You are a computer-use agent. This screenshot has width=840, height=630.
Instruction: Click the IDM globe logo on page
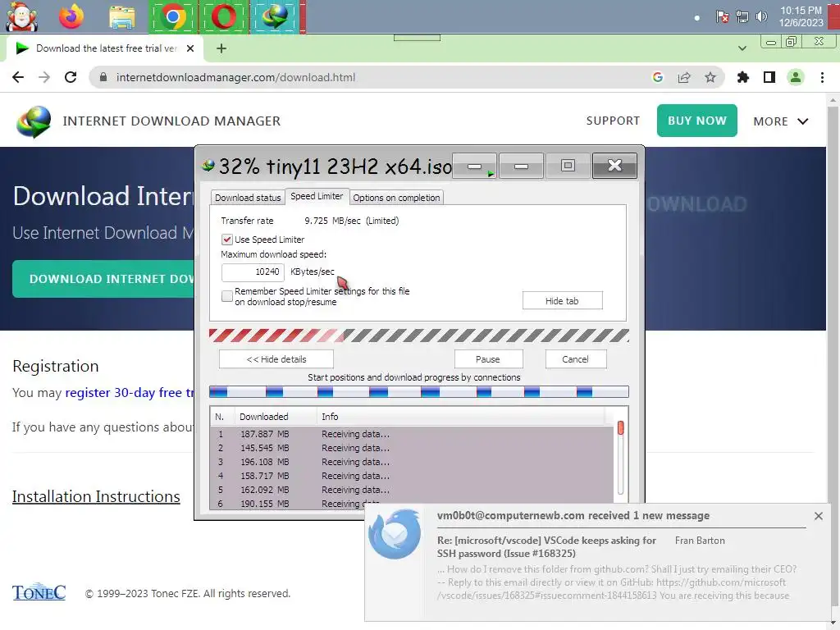coord(34,121)
